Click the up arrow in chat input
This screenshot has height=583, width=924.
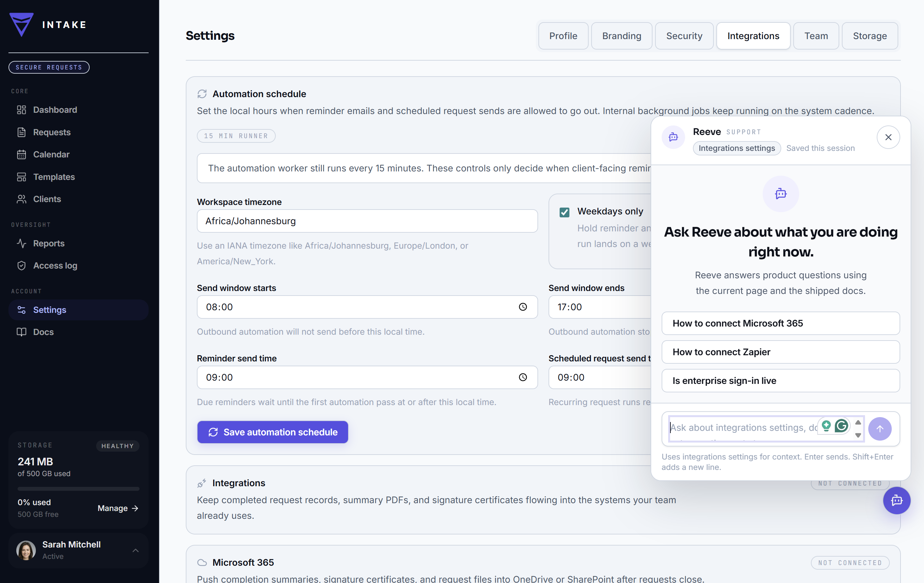pos(858,422)
